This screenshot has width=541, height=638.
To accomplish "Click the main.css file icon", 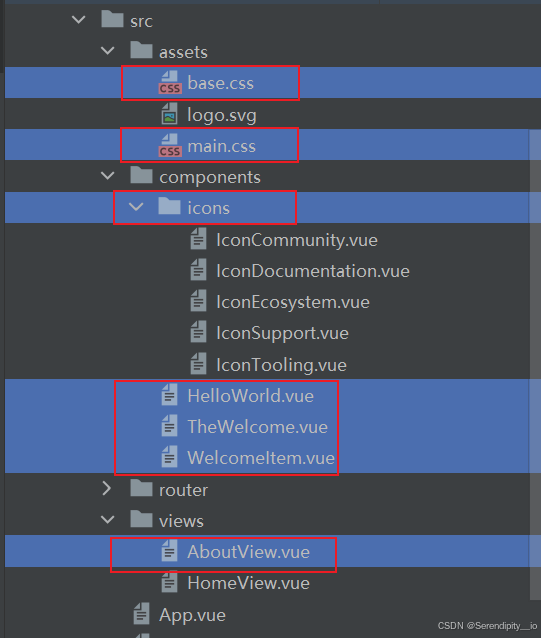I will pyautogui.click(x=170, y=145).
